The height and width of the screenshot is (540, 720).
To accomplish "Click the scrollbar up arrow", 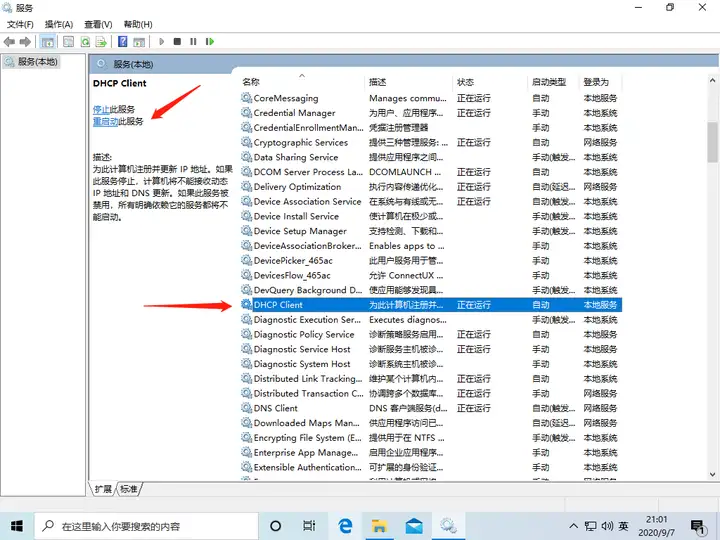I will coord(712,80).
